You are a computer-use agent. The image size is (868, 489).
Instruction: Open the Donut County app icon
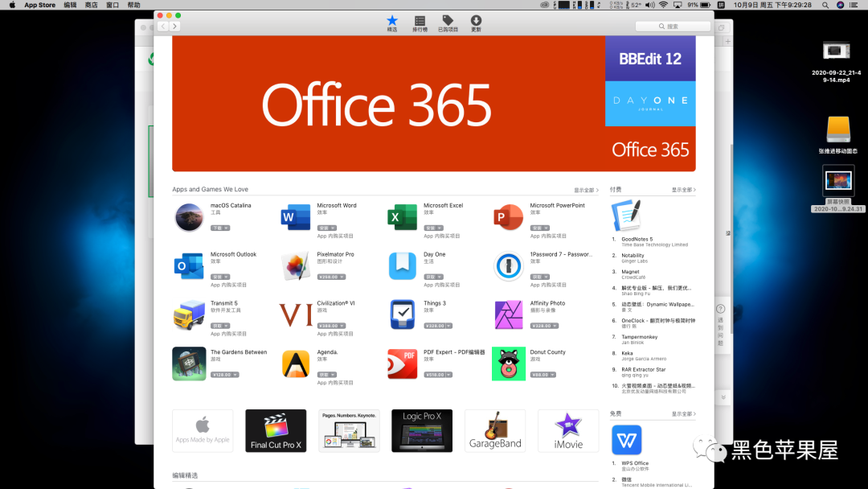click(508, 364)
